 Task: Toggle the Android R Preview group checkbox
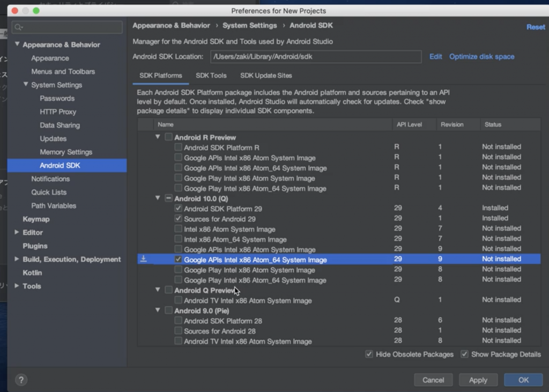coord(168,137)
